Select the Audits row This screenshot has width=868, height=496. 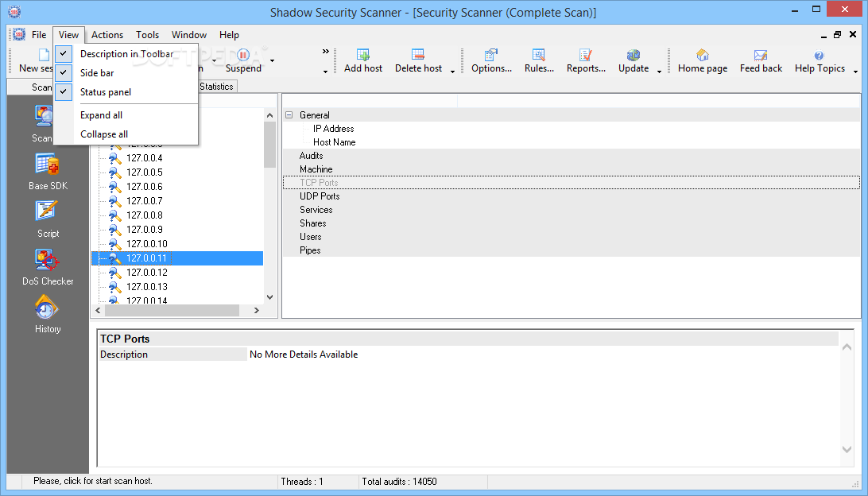(572, 156)
